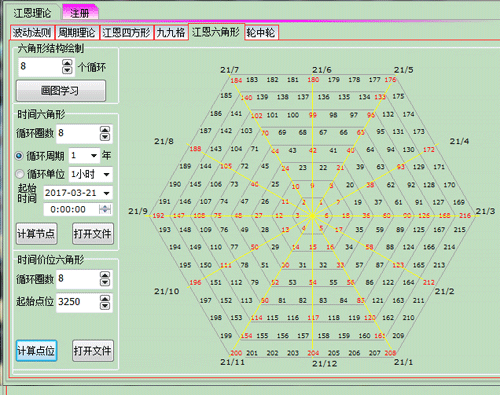Viewport: 500px width, 395px height.
Task: Click the 画图学习 button
Action: pyautogui.click(x=61, y=90)
